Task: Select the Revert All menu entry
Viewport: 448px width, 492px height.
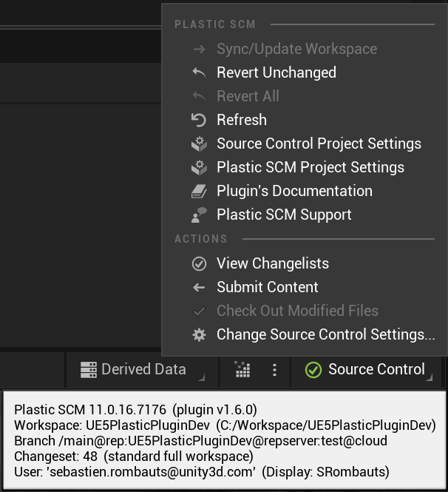Action: click(248, 96)
